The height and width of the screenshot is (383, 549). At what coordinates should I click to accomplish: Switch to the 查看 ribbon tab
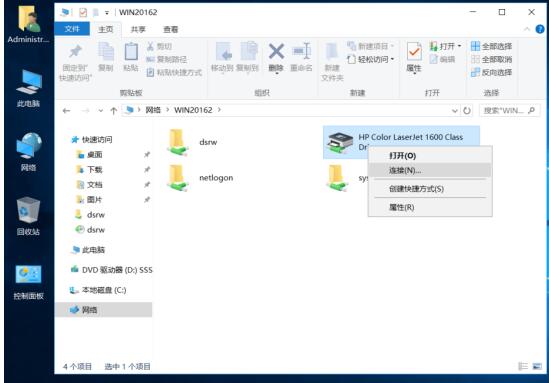pyautogui.click(x=171, y=29)
